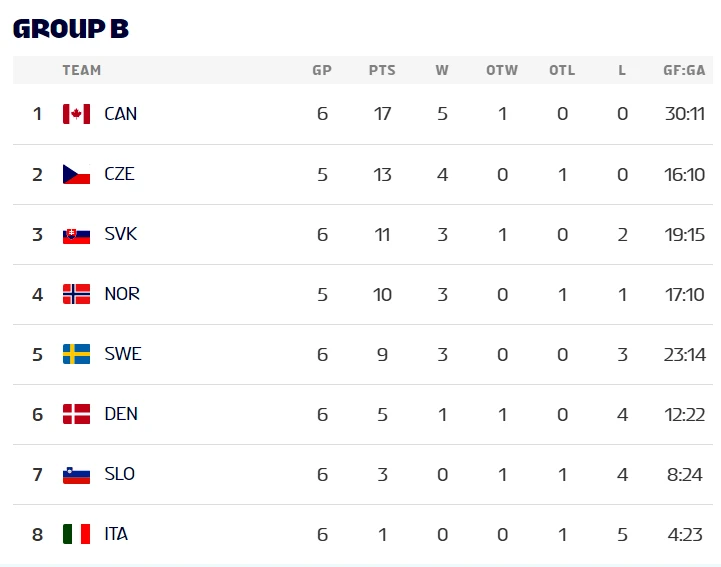Open the CZE team name
Viewport: 721px width, 567px height.
(x=120, y=174)
